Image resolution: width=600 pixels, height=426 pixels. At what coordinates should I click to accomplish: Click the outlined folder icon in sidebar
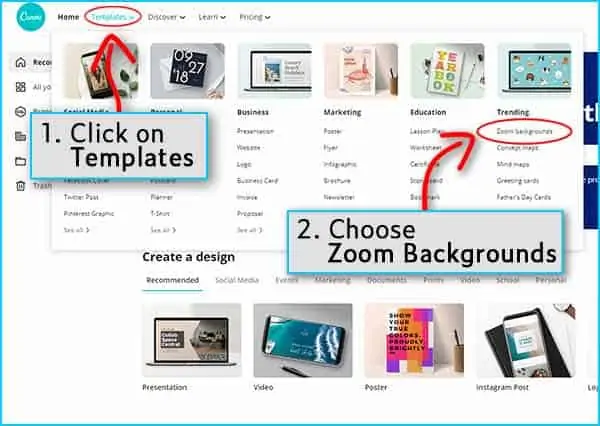(21, 161)
